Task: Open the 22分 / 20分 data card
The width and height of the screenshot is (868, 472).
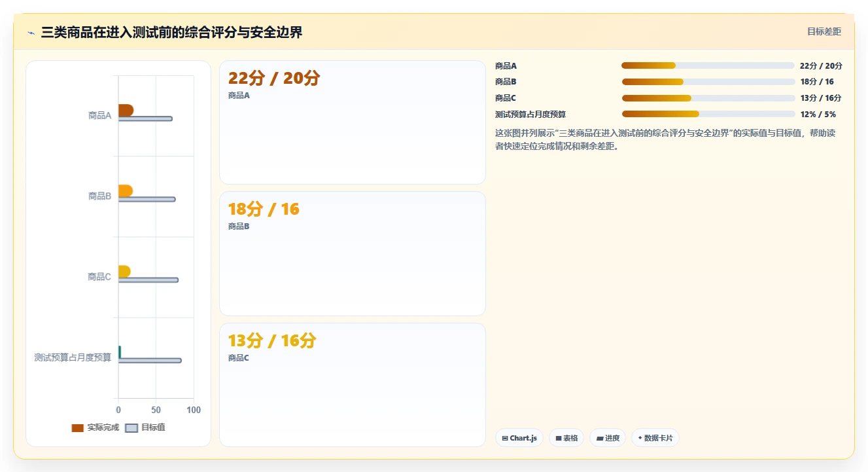Action: point(353,122)
